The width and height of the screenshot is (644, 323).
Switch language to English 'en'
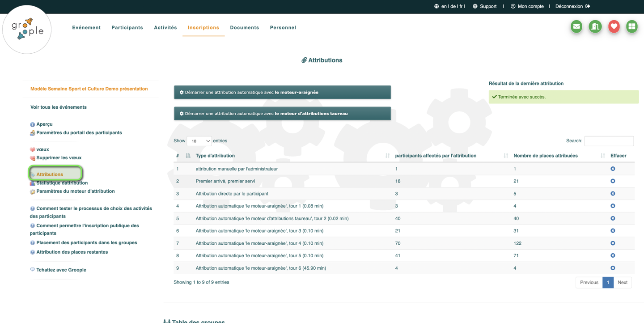tap(444, 6)
